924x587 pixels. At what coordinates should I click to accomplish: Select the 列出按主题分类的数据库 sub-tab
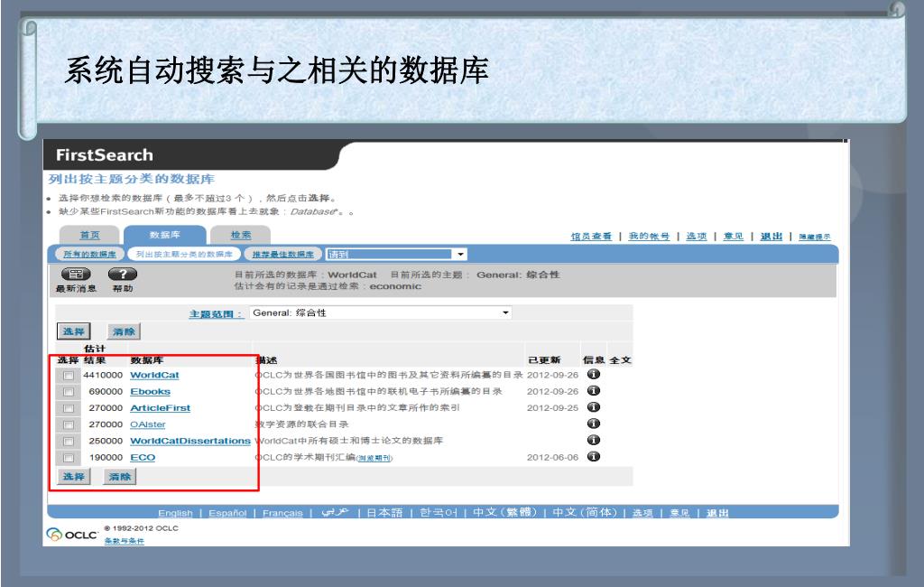pos(184,255)
